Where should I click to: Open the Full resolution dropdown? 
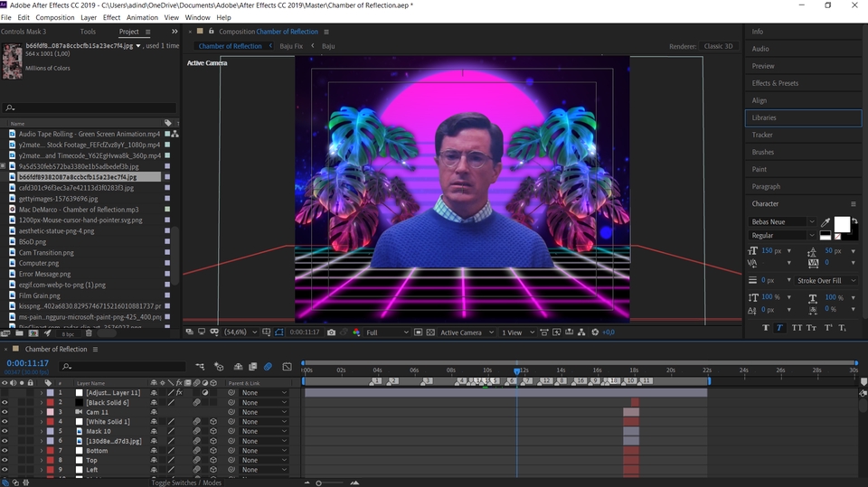(387, 332)
